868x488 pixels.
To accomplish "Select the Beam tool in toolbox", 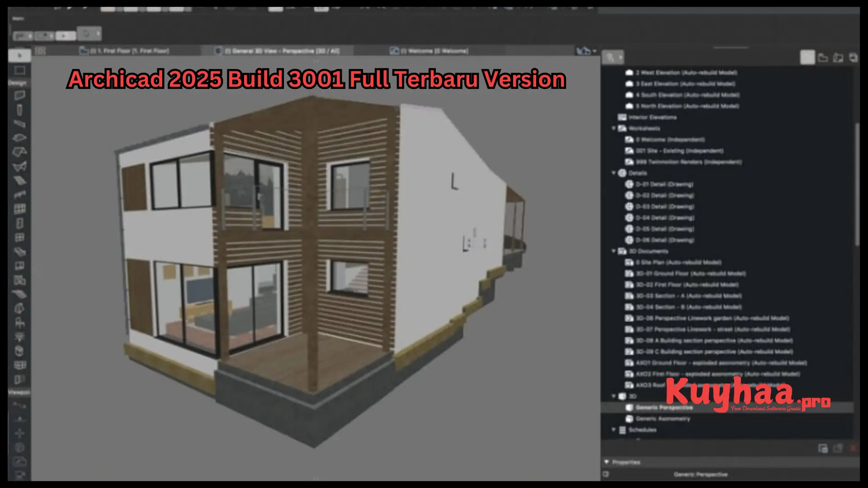I will point(19,124).
